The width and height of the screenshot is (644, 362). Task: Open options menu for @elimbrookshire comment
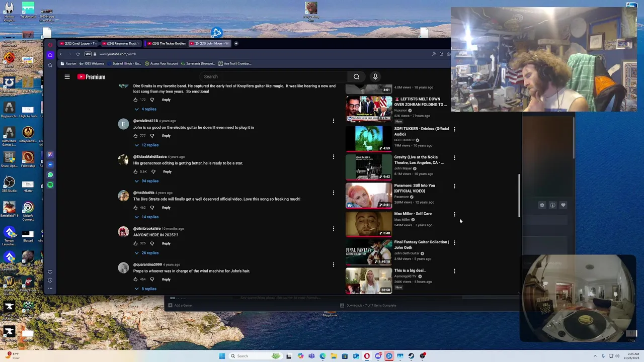tap(333, 229)
